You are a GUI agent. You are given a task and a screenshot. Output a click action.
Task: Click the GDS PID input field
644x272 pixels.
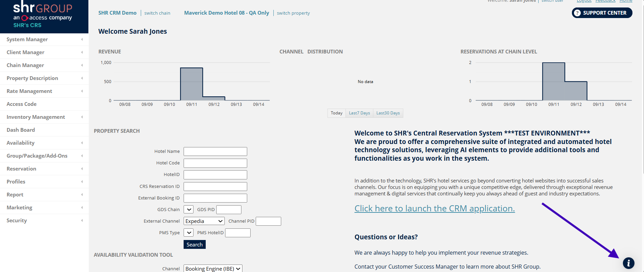click(229, 210)
